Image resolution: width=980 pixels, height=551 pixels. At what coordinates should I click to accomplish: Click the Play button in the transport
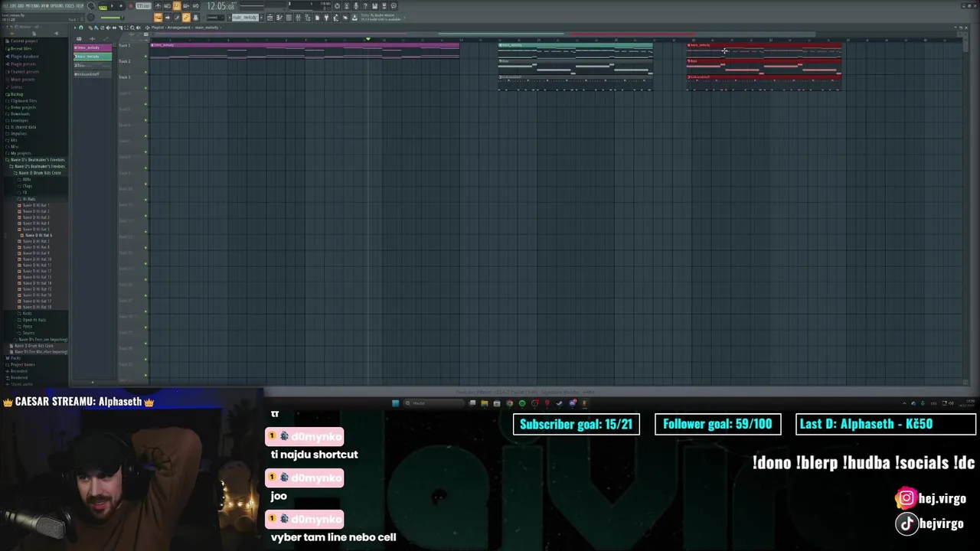pyautogui.click(x=112, y=6)
